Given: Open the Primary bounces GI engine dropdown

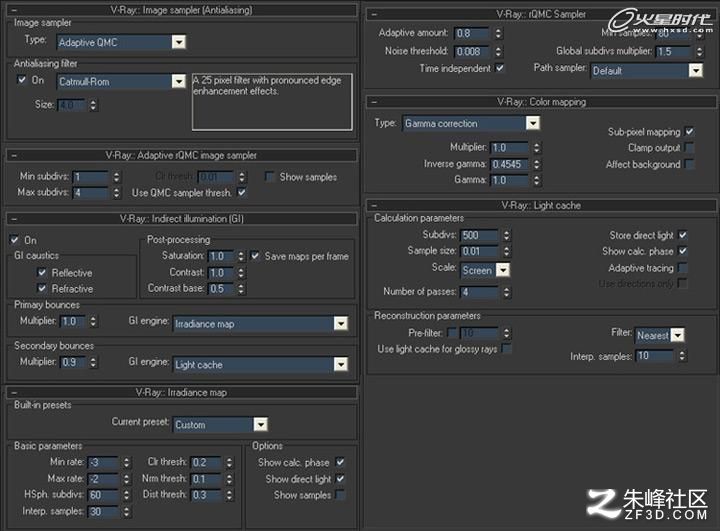Looking at the screenshot, I should click(x=260, y=324).
